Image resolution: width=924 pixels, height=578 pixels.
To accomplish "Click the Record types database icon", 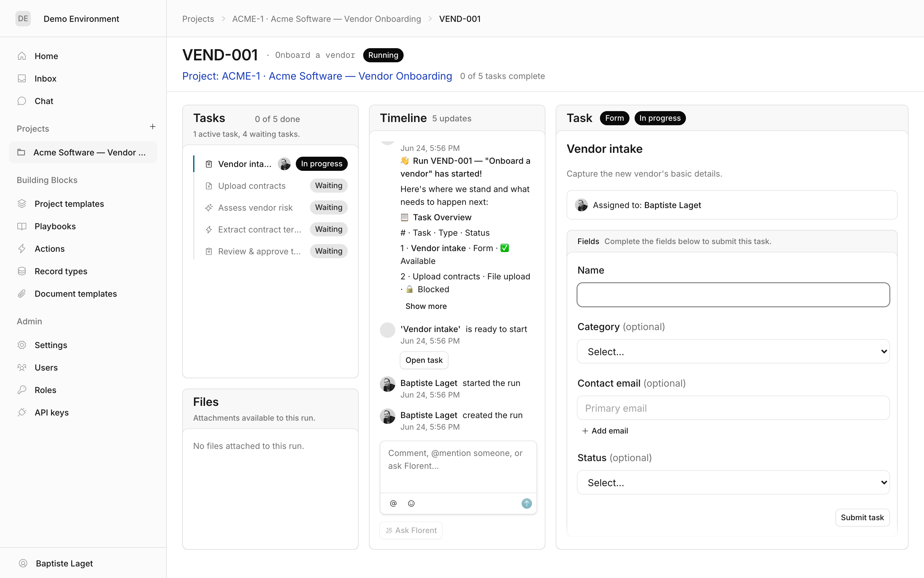I will coord(22,271).
